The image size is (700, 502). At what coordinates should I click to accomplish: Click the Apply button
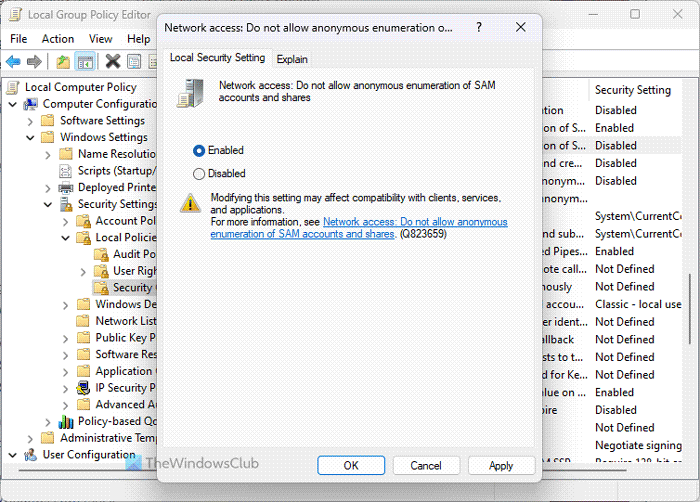tap(501, 465)
